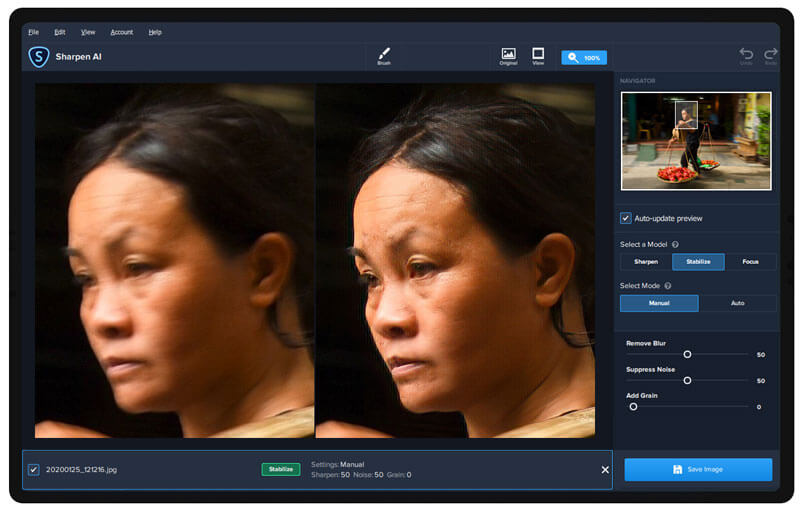Image resolution: width=800 pixels, height=513 pixels.
Task: Show the Original image view
Action: pos(508,56)
